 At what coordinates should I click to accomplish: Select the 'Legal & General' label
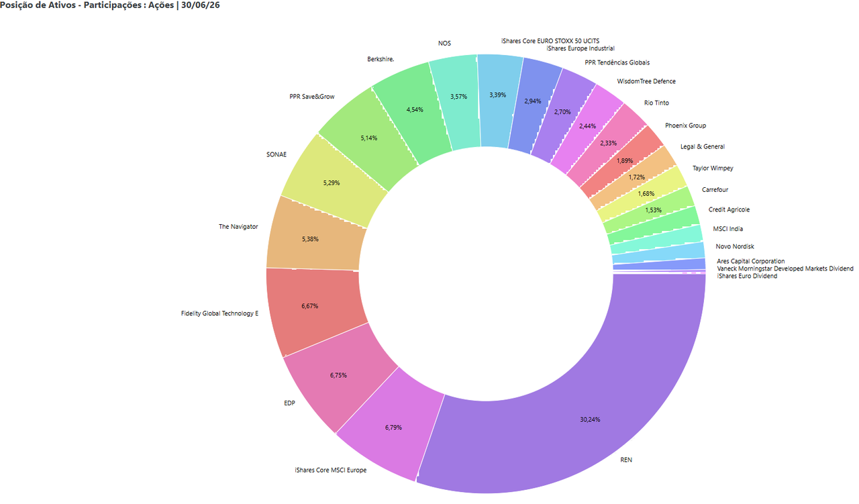tap(703, 146)
